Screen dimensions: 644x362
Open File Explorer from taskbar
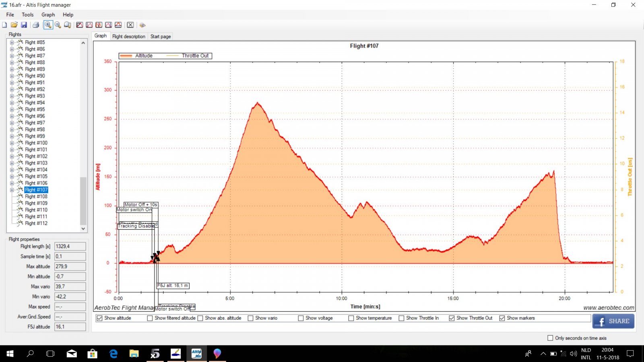134,354
